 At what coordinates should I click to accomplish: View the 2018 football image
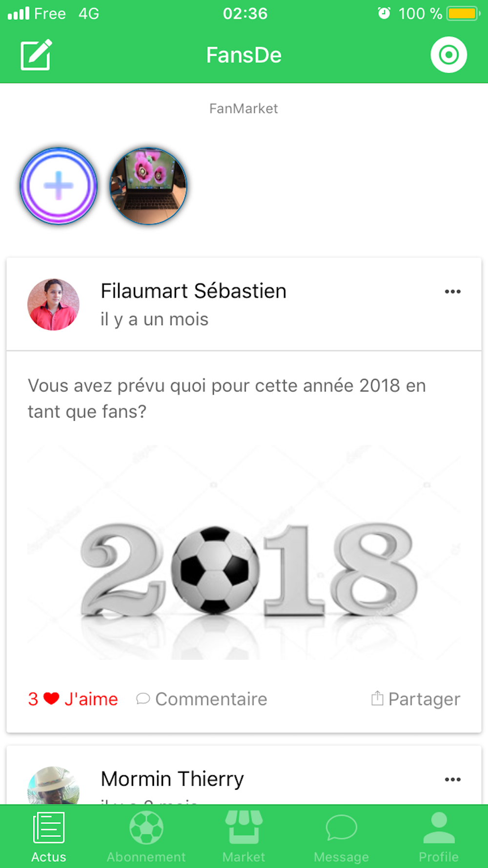tap(244, 552)
